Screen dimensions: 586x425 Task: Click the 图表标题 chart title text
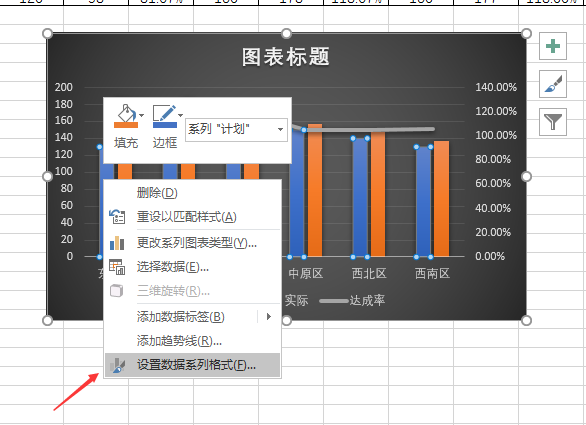coord(286,57)
